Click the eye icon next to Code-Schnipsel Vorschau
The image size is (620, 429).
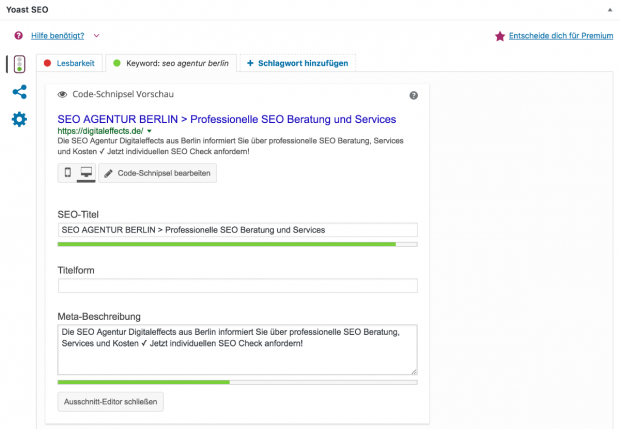click(63, 95)
